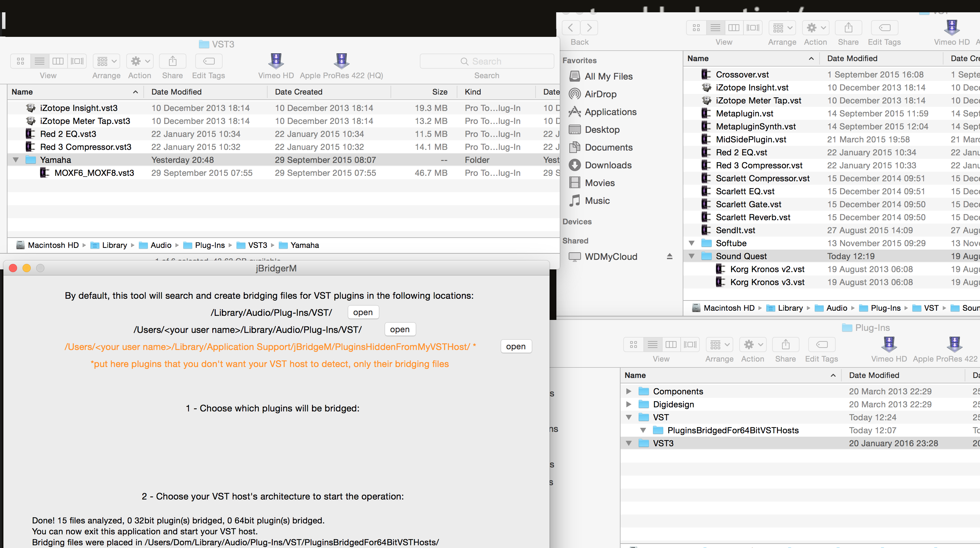Collapse the Softube folder
This screenshot has width=980, height=548.
coord(692,243)
